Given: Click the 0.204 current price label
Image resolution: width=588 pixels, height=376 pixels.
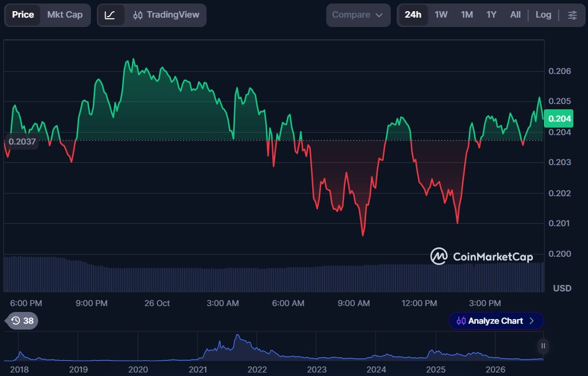Looking at the screenshot, I should pos(559,119).
